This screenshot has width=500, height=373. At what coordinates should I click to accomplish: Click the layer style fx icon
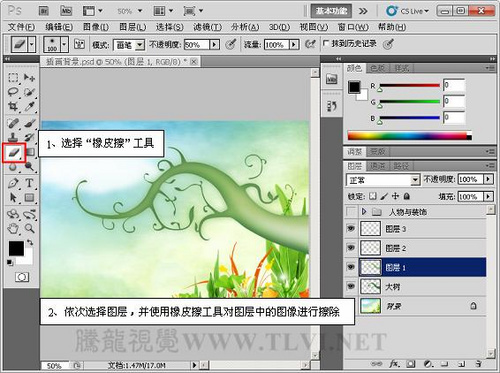tap(394, 364)
